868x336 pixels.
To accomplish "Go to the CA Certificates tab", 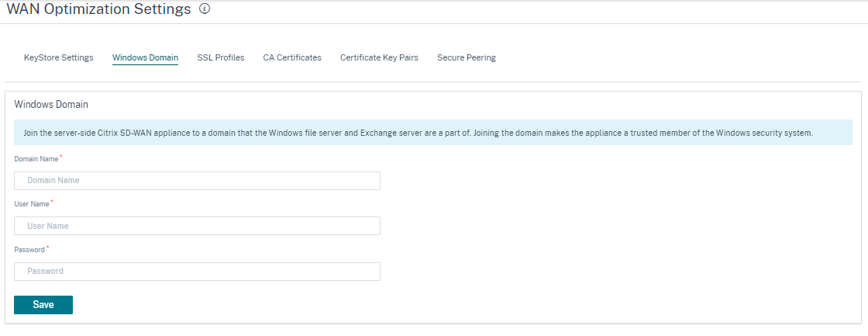I will [292, 57].
